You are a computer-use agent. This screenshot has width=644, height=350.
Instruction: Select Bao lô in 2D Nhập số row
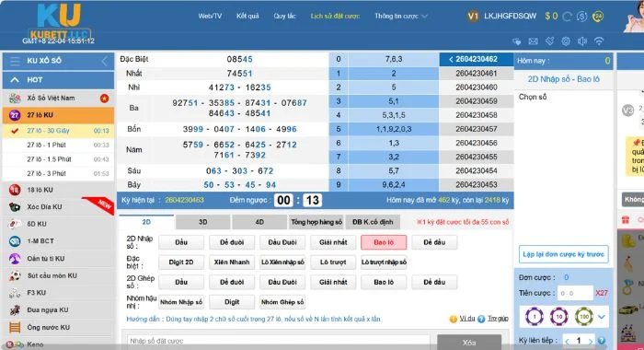tap(384, 242)
